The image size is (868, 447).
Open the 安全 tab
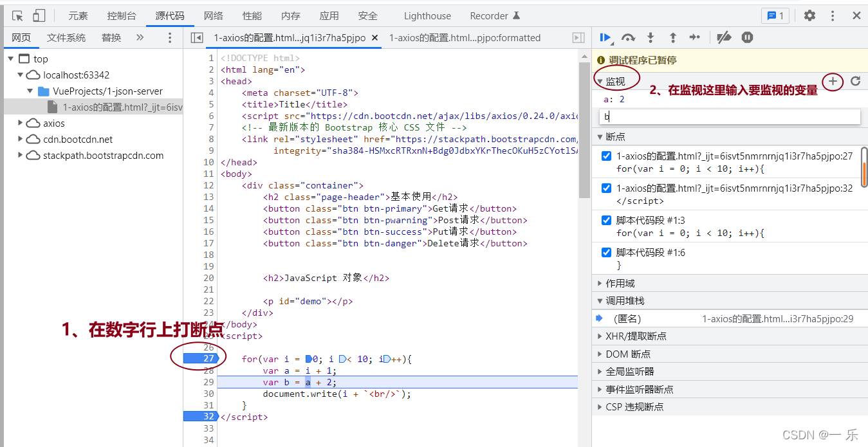[367, 16]
